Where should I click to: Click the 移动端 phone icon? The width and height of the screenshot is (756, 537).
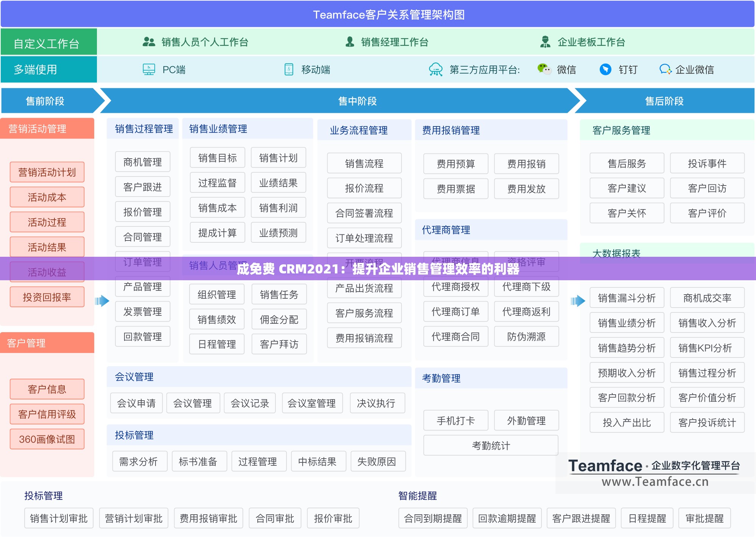tap(289, 69)
